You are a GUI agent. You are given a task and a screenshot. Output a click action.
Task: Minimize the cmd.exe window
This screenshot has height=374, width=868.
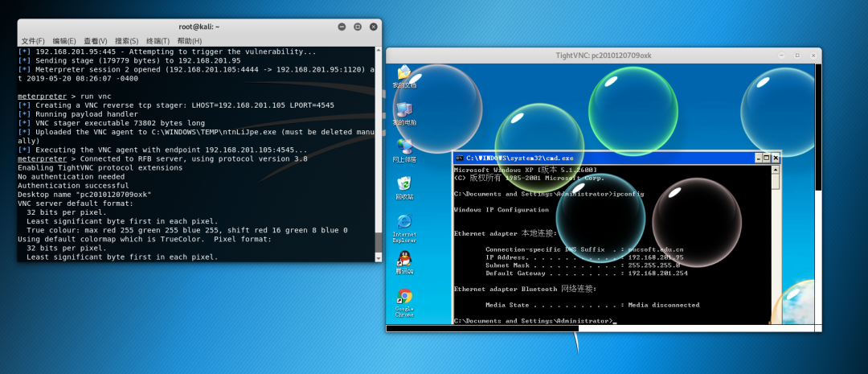point(759,158)
